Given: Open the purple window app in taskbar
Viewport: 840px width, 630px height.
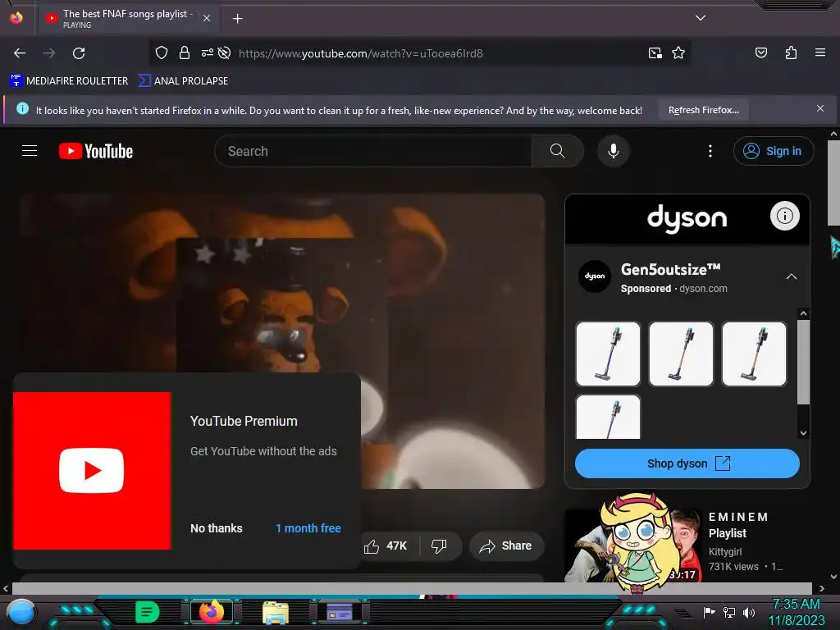Looking at the screenshot, I should pos(339,611).
